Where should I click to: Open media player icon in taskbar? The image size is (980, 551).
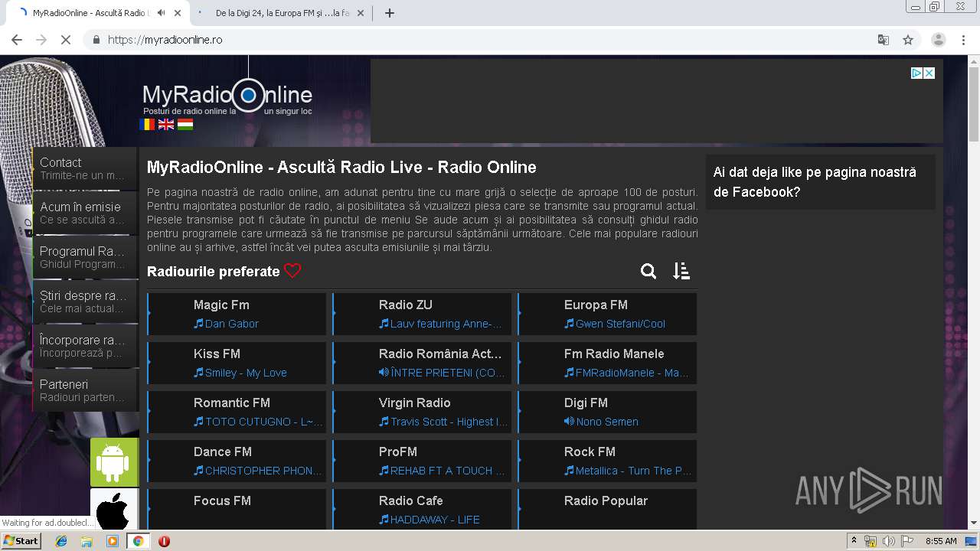(x=113, y=541)
